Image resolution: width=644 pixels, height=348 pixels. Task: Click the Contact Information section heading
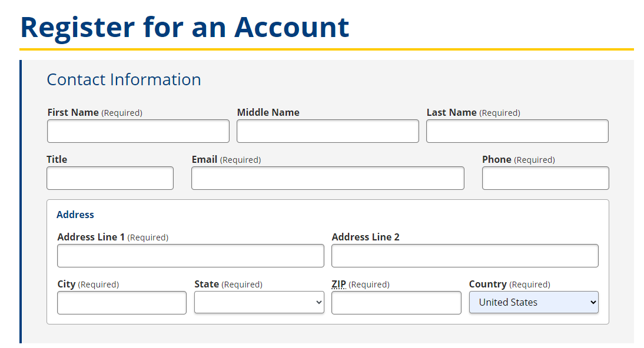[124, 79]
